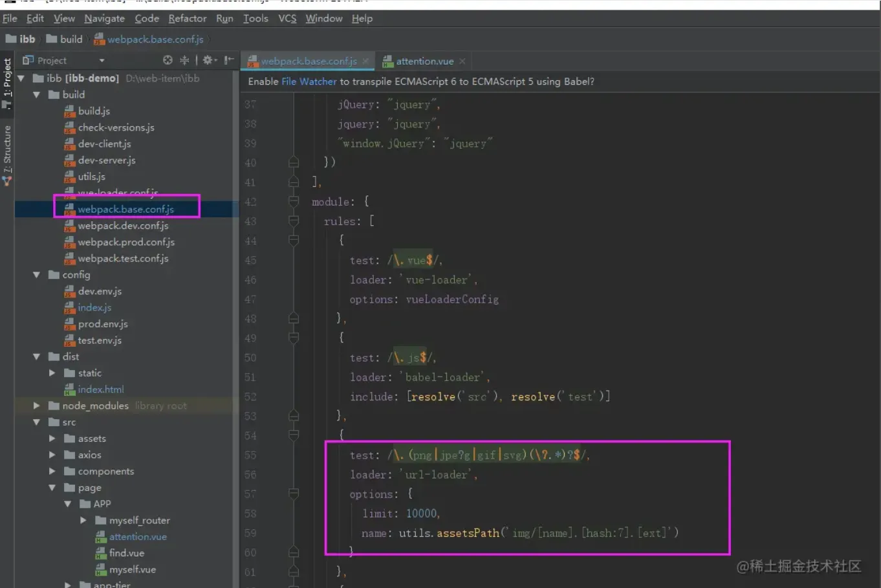
Task: Open the Window menu
Action: pos(324,18)
